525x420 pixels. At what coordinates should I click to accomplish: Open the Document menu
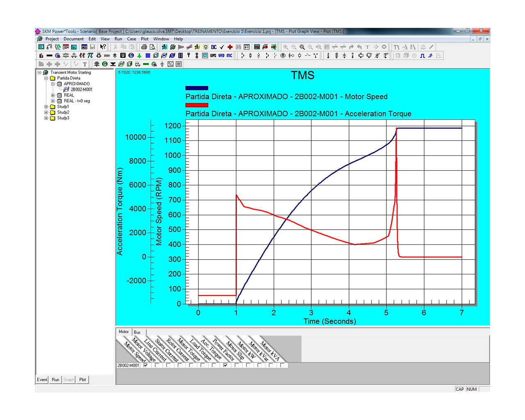point(73,39)
